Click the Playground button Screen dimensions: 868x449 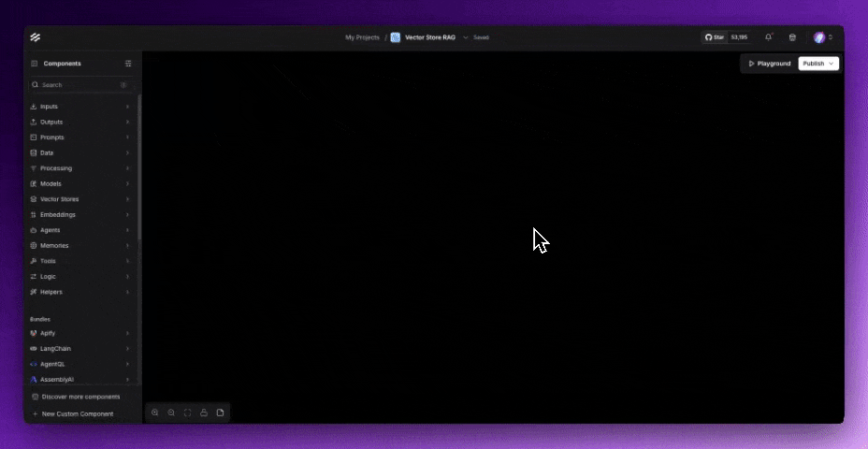pyautogui.click(x=769, y=64)
